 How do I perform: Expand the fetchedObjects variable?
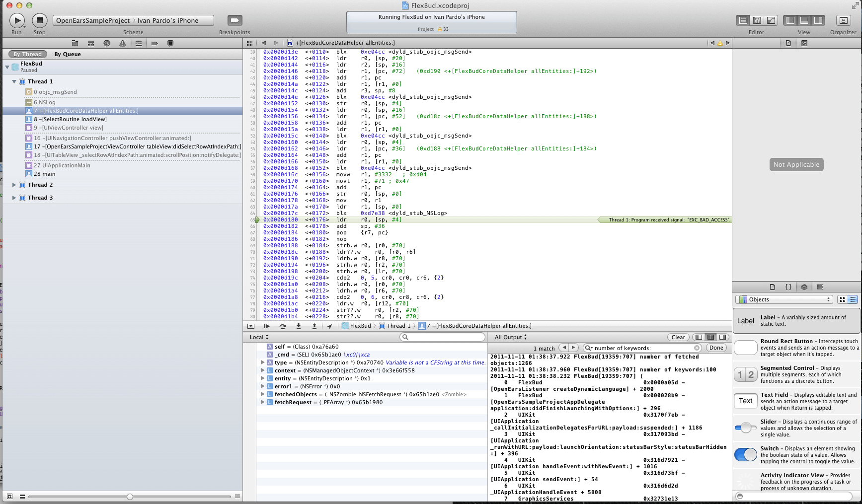262,394
